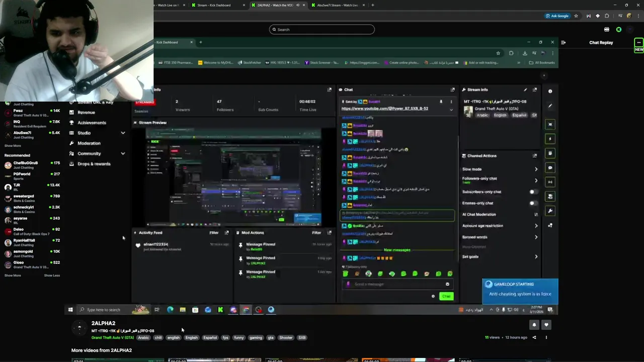Viewport: 644px width, 362px height.
Task: Enable notifications with the bell icon for 2ALPHA2
Action: pos(534,325)
